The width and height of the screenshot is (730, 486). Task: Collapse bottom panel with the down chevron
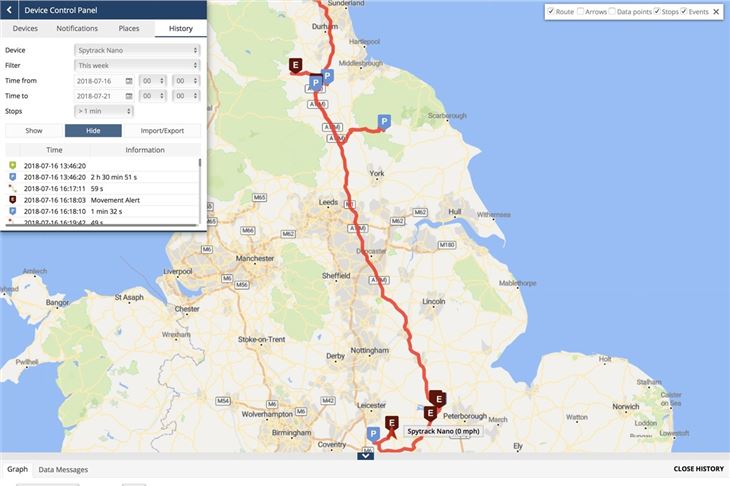point(365,456)
